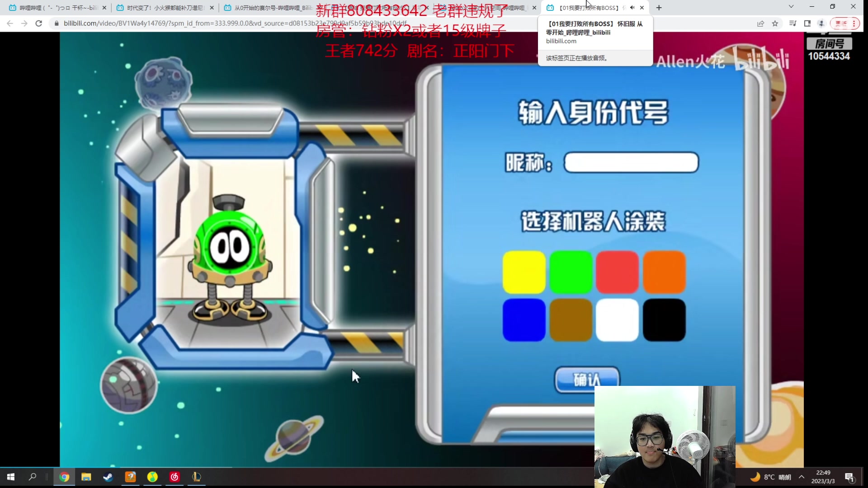
Task: Select the red robot paint swatch
Action: pyautogui.click(x=617, y=272)
